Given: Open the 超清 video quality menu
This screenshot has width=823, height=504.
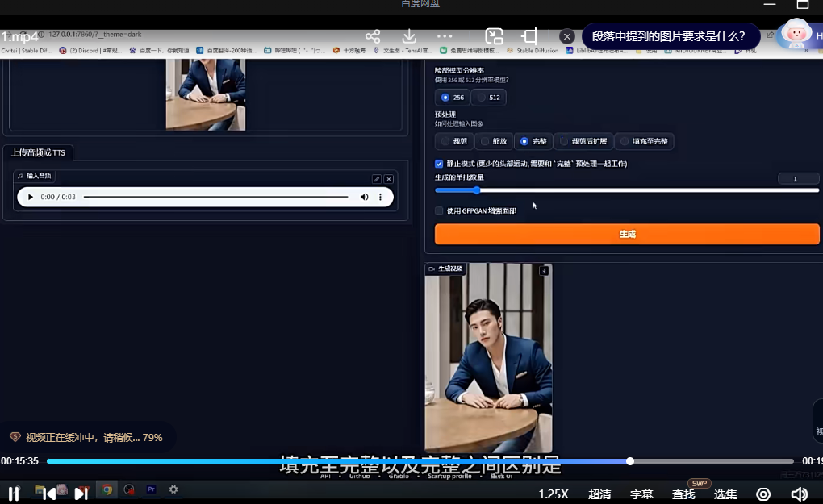Looking at the screenshot, I should pyautogui.click(x=599, y=494).
